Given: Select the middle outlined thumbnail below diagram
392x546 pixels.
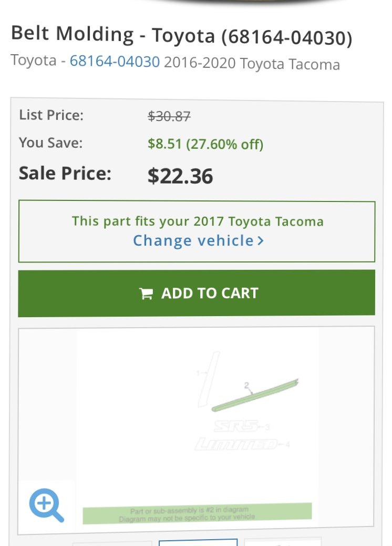Looking at the screenshot, I should pyautogui.click(x=198, y=542).
